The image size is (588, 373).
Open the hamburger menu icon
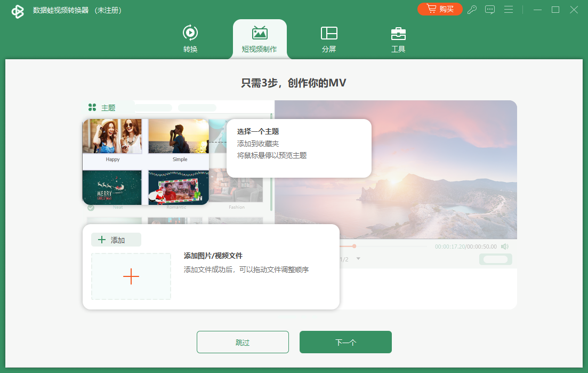coord(509,10)
